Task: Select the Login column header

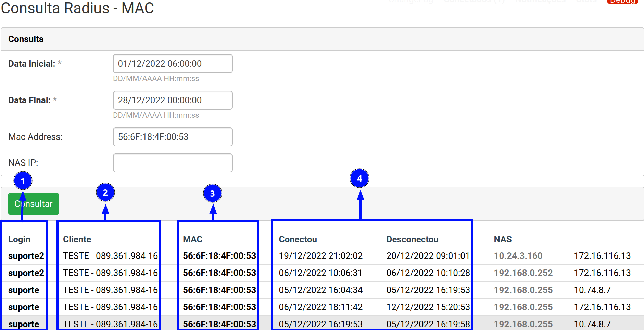Action: (x=19, y=239)
